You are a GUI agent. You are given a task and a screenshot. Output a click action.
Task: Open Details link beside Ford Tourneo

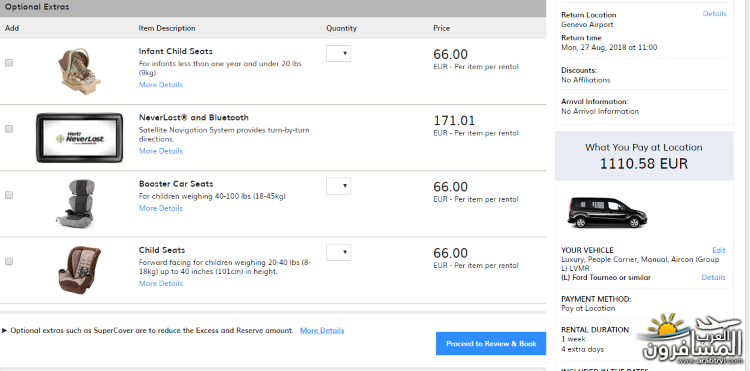(x=713, y=277)
